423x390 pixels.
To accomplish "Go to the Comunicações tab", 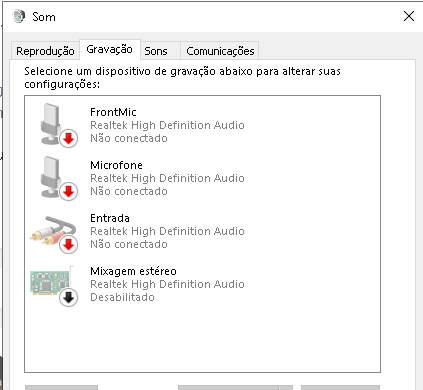I will [220, 51].
